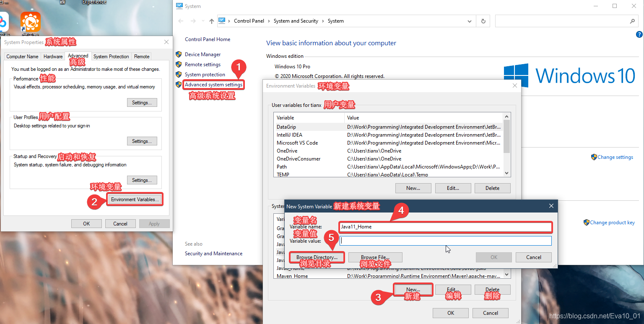The image size is (644, 324).
Task: Switch to Advanced tab
Action: 78,56
